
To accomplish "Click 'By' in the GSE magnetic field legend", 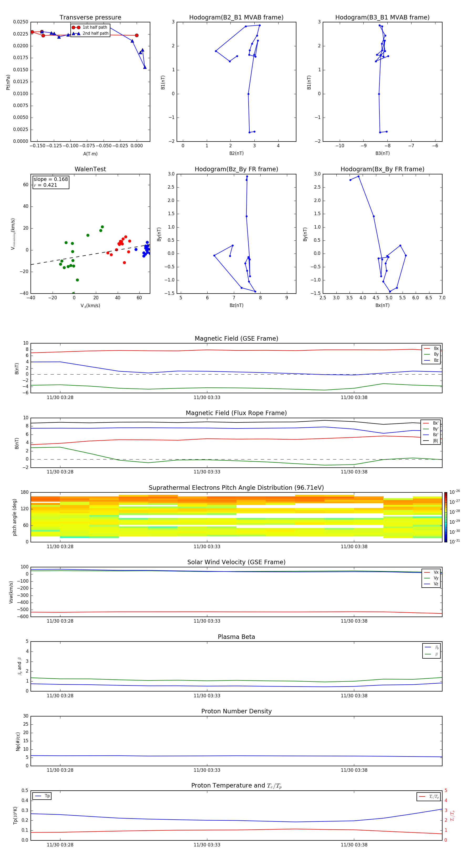I will coord(436,354).
